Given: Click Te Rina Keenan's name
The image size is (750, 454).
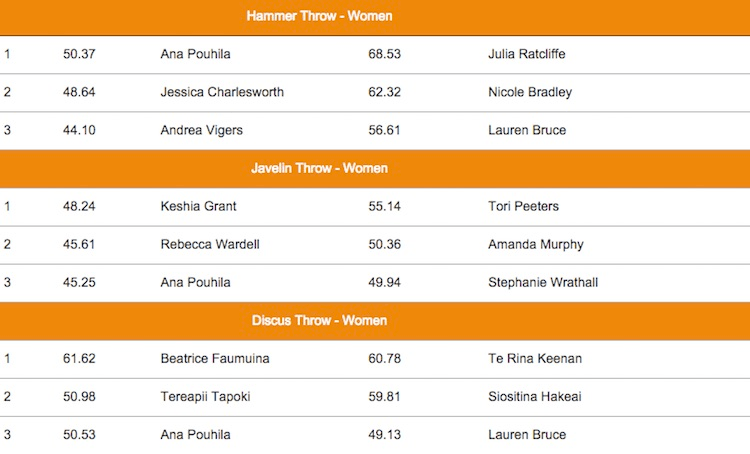Looking at the screenshot, I should [535, 358].
